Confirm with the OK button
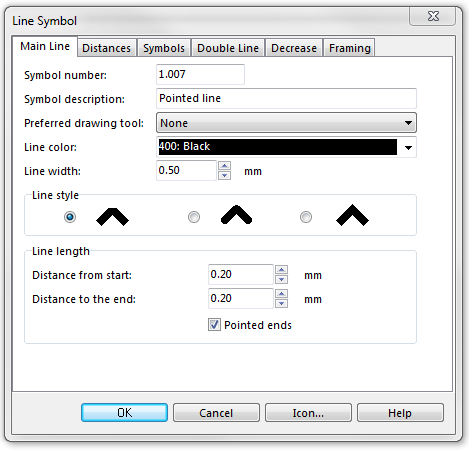This screenshot has width=469, height=452. tap(124, 413)
